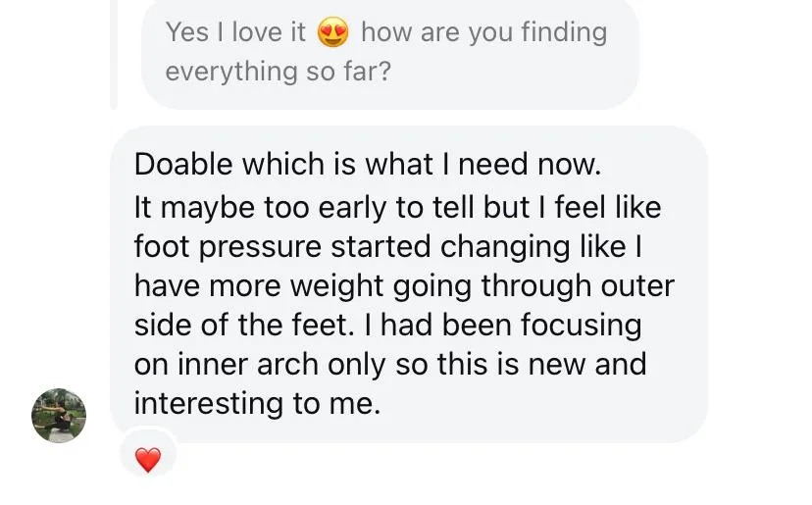Click the line "Doable which is what I need now."
Screen dimensions: 812x505
(x=367, y=165)
